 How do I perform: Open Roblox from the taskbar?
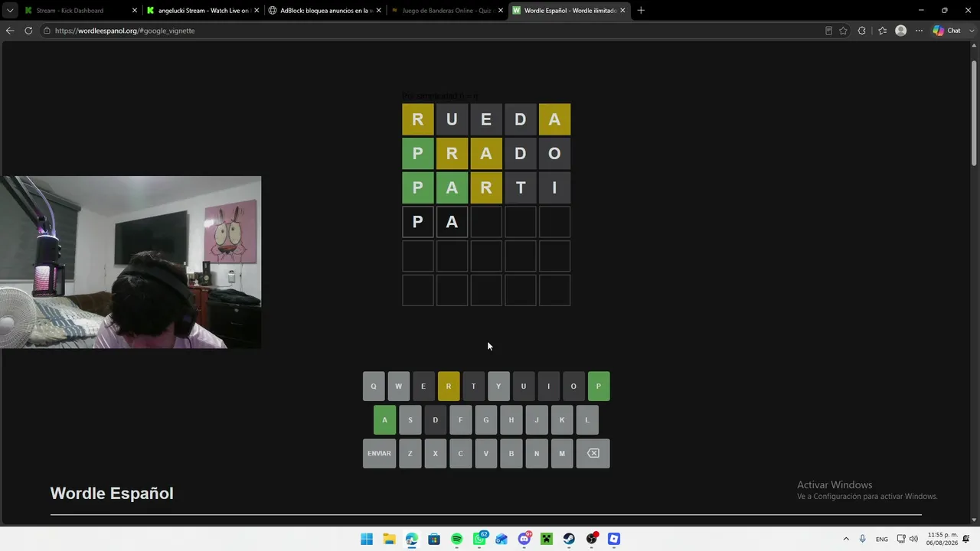614,539
